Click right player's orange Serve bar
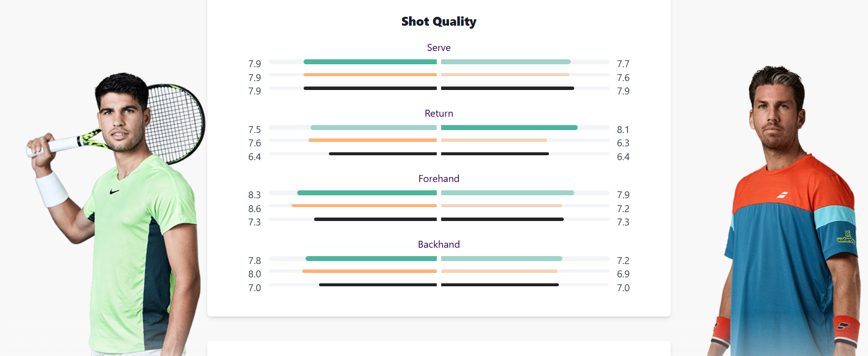868x356 pixels. (505, 75)
